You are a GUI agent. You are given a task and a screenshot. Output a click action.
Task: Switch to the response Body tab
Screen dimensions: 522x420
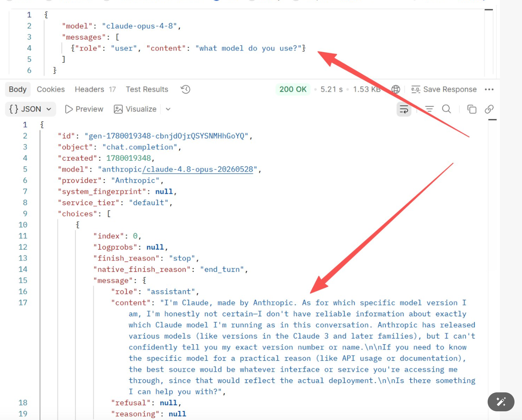point(18,90)
